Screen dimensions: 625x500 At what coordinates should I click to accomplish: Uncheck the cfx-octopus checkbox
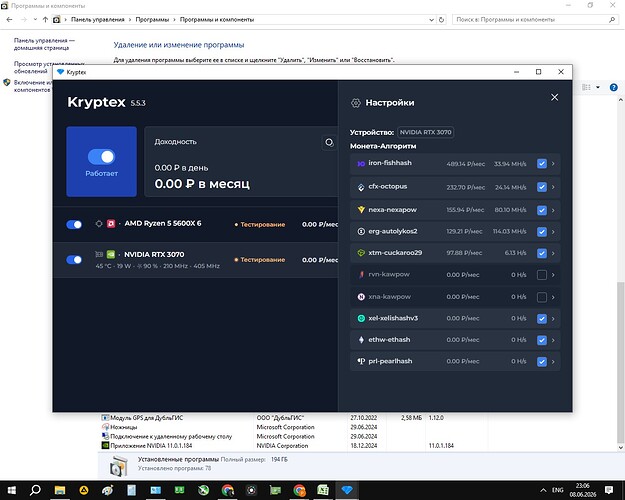click(x=542, y=187)
